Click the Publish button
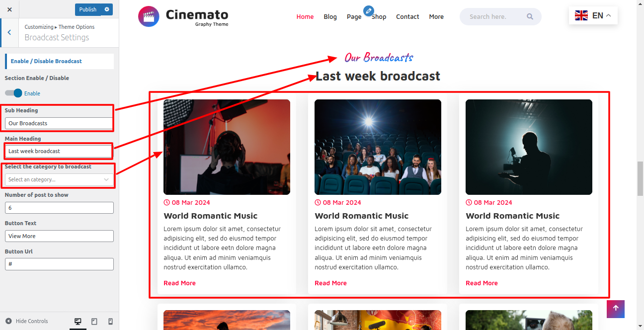 [87, 9]
